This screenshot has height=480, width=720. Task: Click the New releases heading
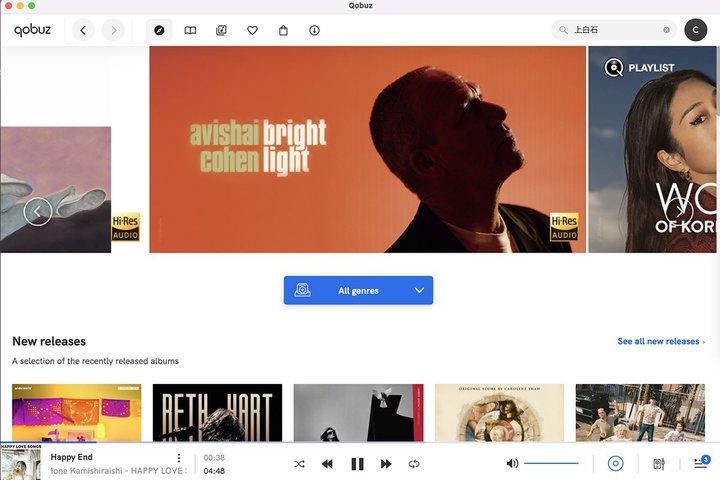(x=49, y=341)
